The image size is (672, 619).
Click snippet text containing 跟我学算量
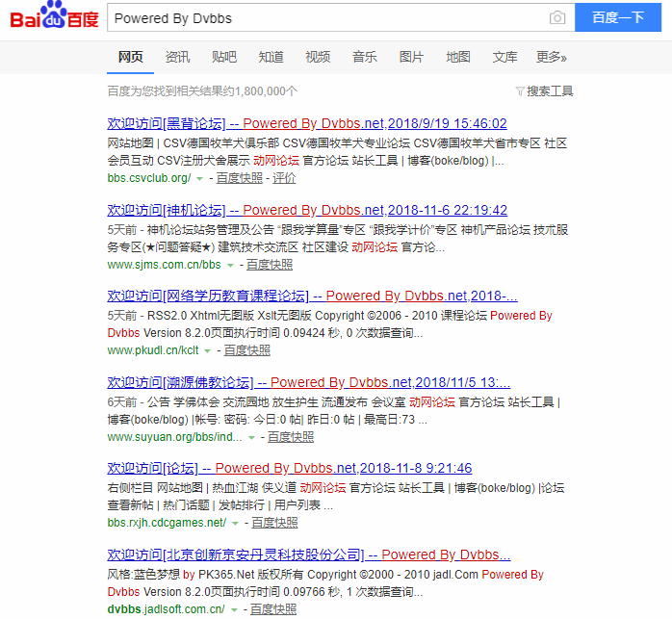click(338, 239)
